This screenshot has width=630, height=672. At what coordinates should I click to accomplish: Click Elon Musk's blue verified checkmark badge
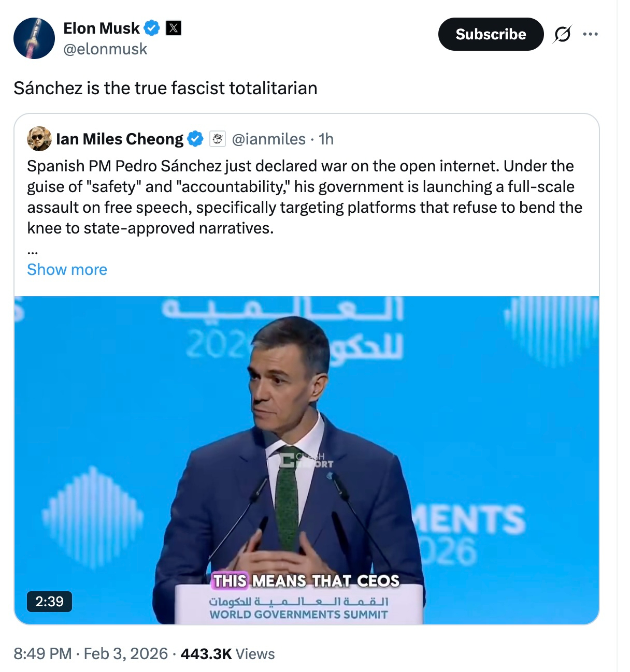pos(151,28)
